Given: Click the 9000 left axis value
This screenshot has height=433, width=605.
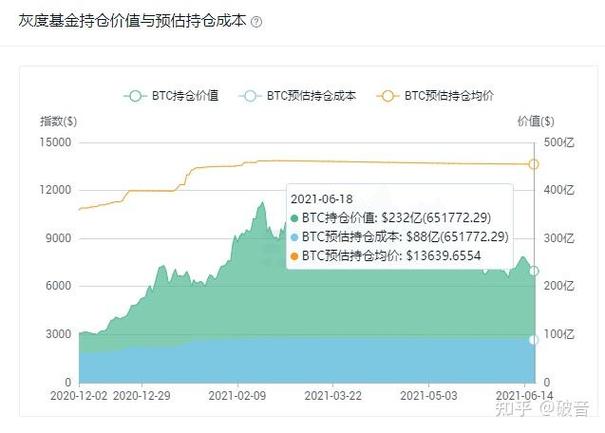Looking at the screenshot, I should [59, 238].
